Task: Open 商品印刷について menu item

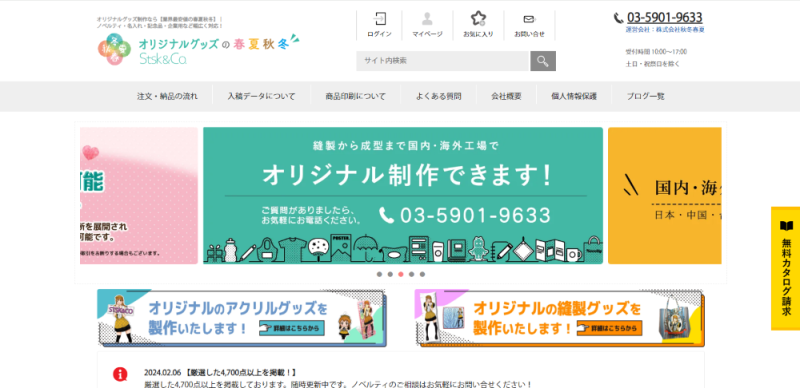Action: coord(356,96)
